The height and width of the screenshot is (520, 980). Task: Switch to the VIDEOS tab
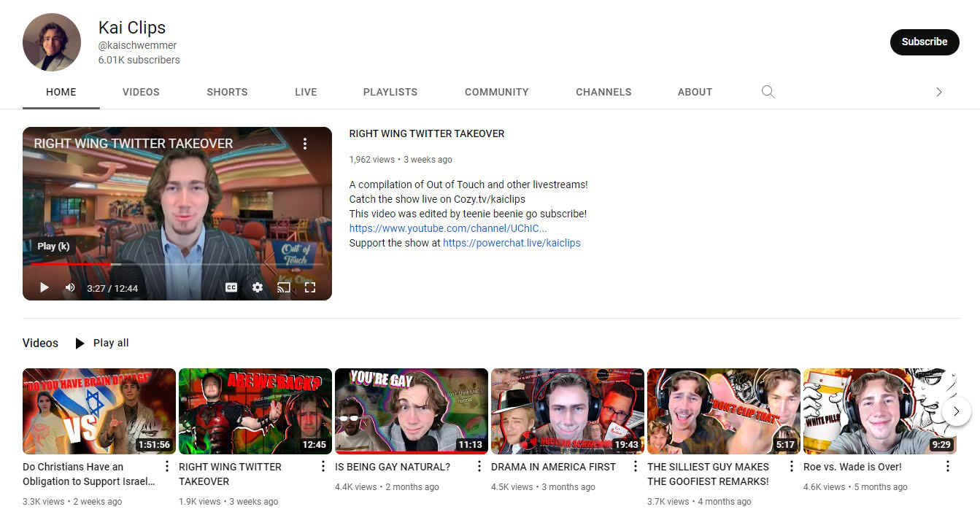tap(141, 92)
